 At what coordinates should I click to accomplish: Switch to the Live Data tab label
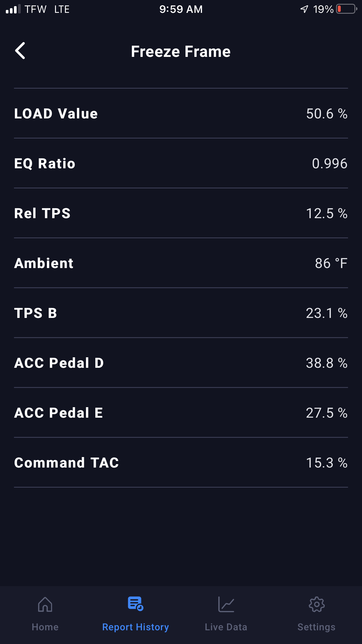[226, 627]
